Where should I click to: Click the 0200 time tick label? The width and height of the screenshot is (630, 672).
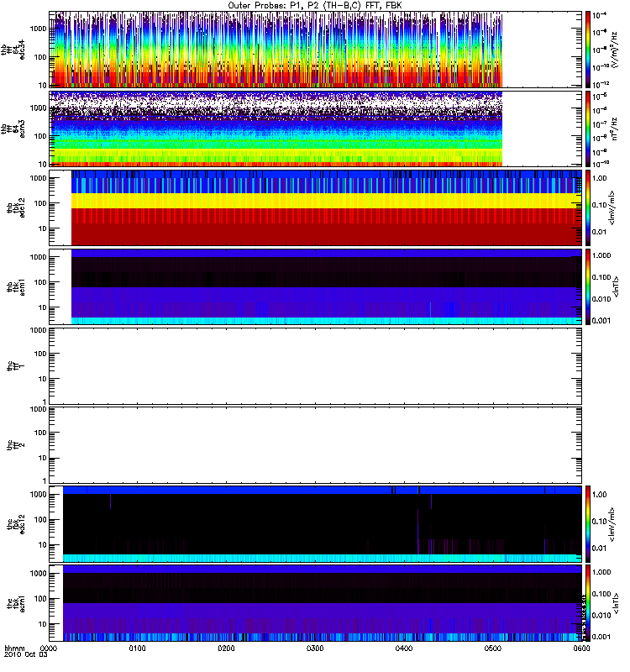tap(226, 648)
